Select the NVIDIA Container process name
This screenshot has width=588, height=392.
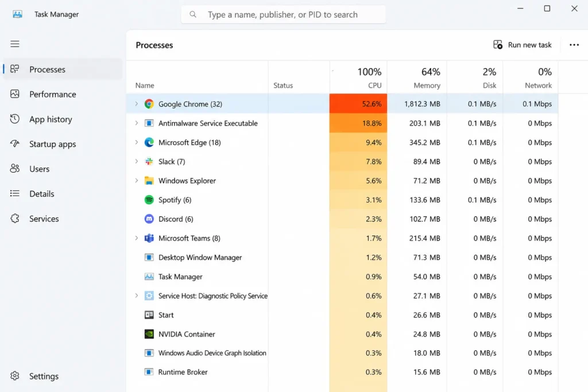187,334
